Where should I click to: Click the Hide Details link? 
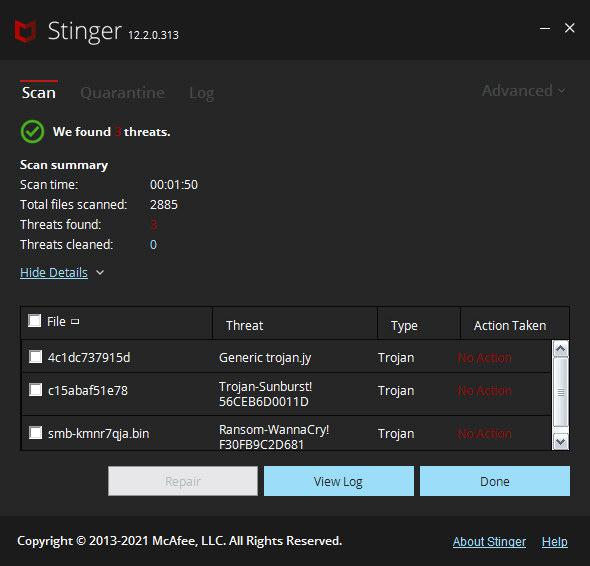[54, 272]
